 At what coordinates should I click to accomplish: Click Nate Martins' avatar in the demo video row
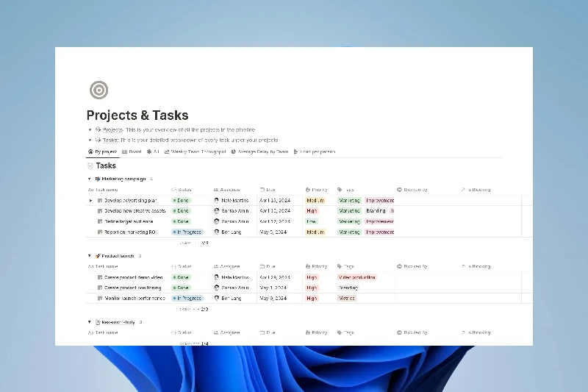(217, 277)
